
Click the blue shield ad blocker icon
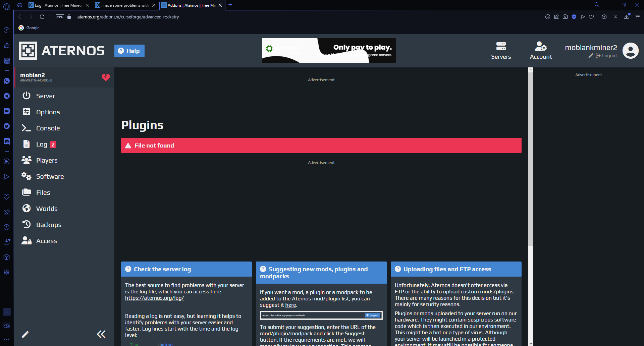[x=574, y=17]
